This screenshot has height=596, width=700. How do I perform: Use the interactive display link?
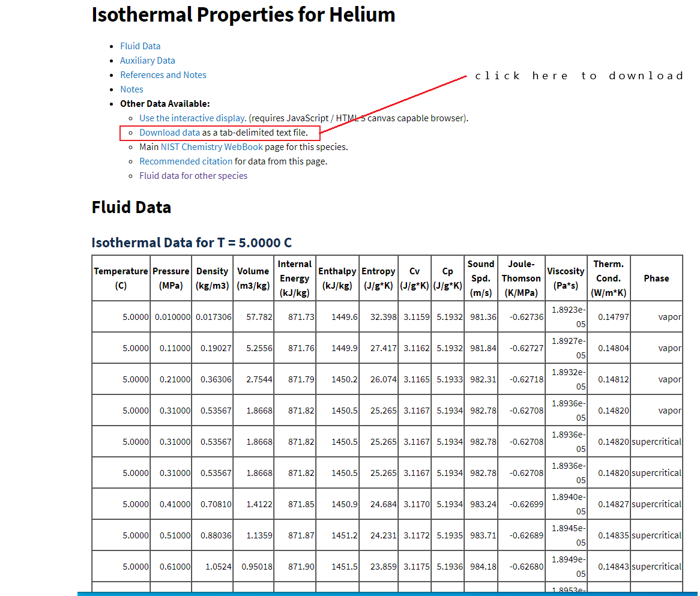(193, 118)
